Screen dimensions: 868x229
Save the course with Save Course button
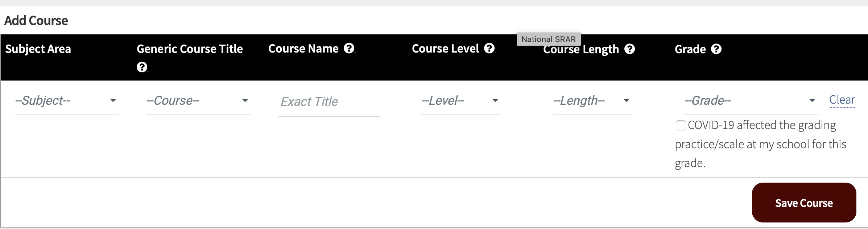tap(804, 203)
